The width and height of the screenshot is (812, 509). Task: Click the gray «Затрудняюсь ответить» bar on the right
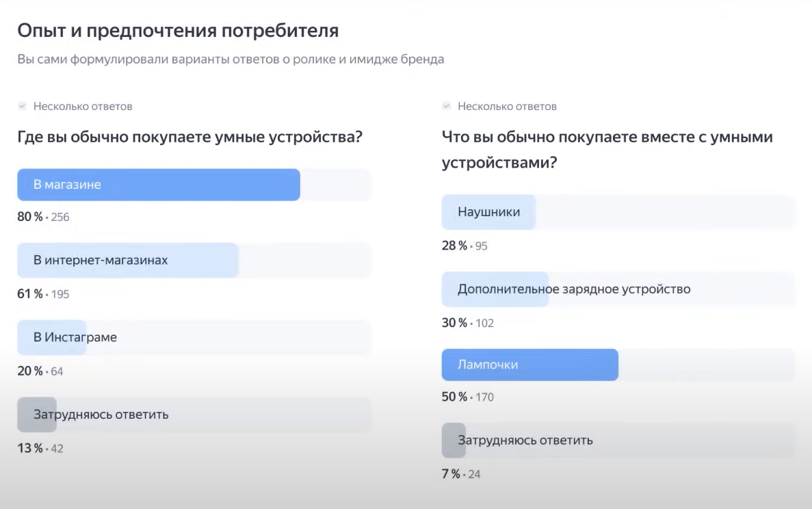tap(527, 440)
